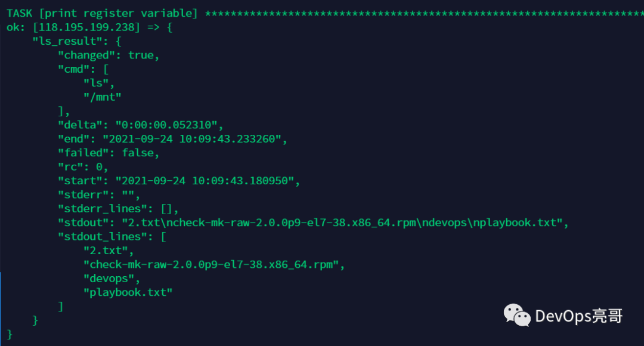
Task: Click the "changed": true line
Action: click(109, 55)
